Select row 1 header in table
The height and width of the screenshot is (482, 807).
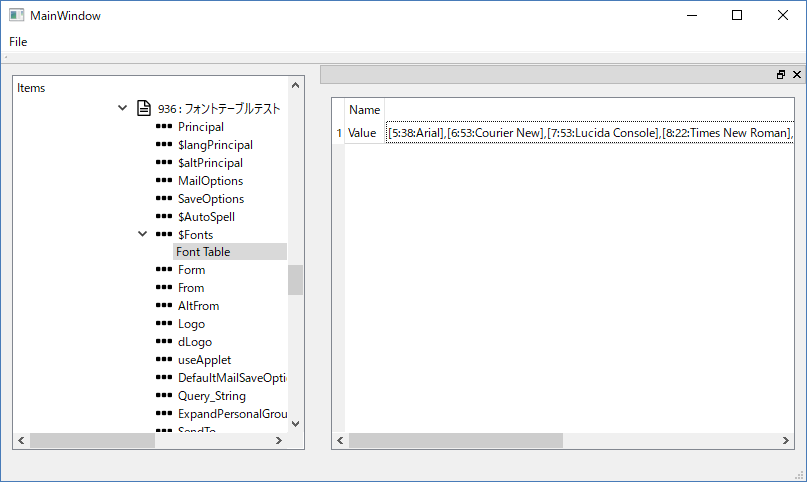click(x=339, y=133)
